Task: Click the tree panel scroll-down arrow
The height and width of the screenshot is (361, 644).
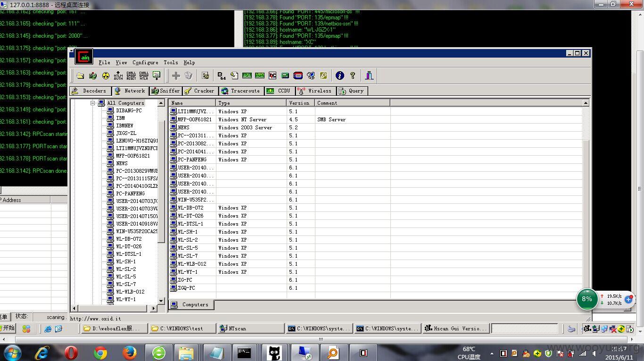Action: [161, 301]
